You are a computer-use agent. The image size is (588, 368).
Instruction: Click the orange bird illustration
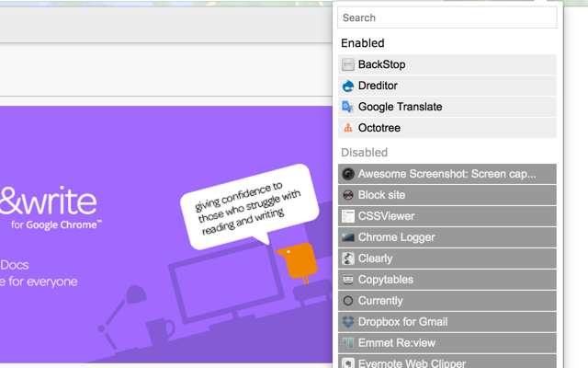click(299, 263)
